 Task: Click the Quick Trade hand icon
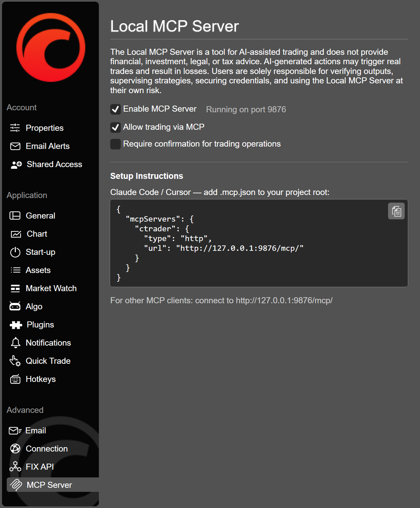pos(15,361)
